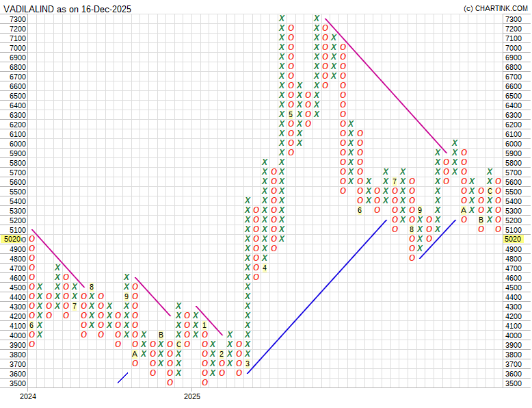Click the month marker 5 near 6300
The height and width of the screenshot is (408, 532).
tap(291, 114)
